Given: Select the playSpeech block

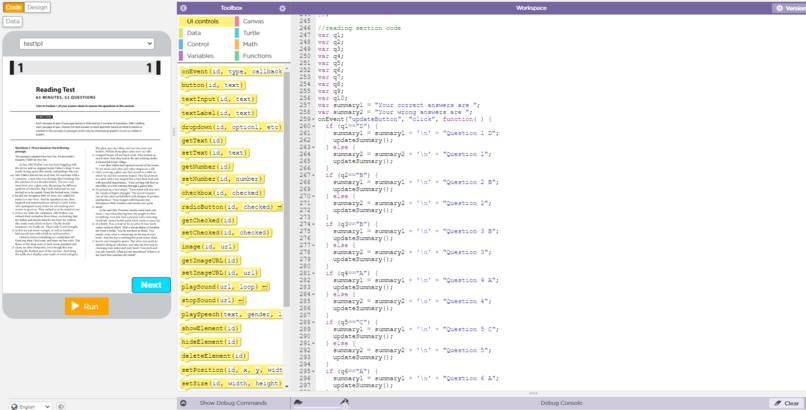Looking at the screenshot, I should (x=231, y=315).
